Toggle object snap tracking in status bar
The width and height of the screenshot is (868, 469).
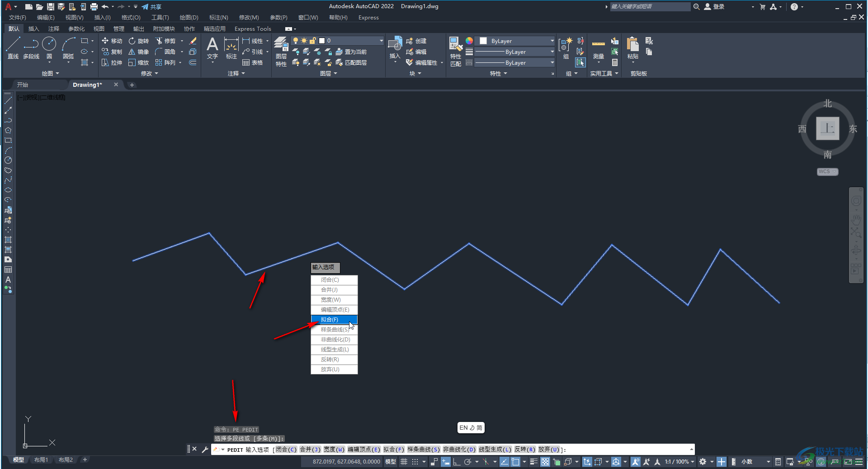504,461
